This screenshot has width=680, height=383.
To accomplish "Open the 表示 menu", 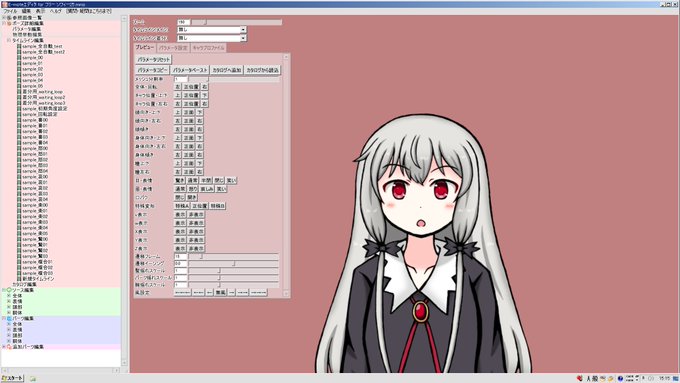I will tap(40, 11).
